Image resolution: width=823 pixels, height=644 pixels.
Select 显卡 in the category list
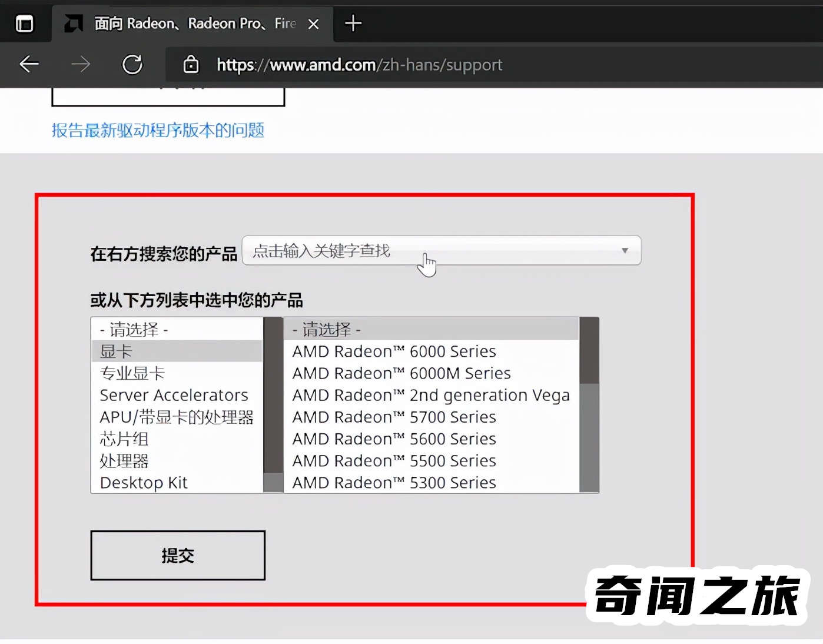click(177, 351)
